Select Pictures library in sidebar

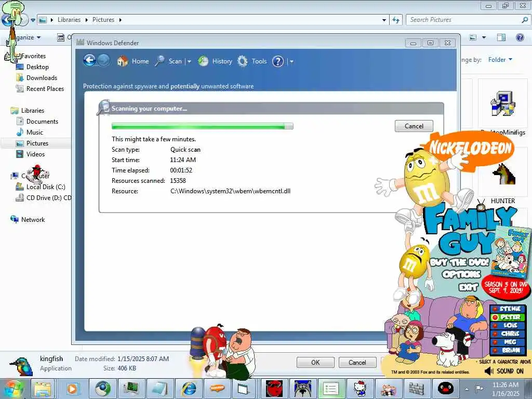(37, 143)
